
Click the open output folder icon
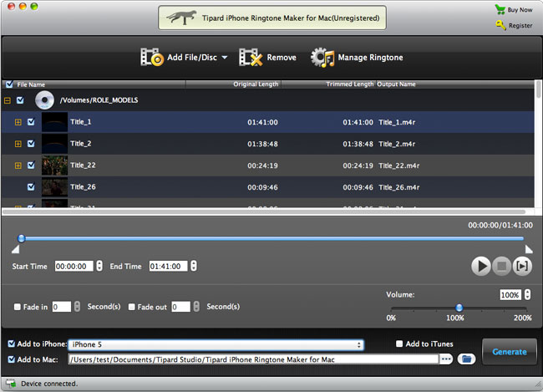(x=466, y=359)
